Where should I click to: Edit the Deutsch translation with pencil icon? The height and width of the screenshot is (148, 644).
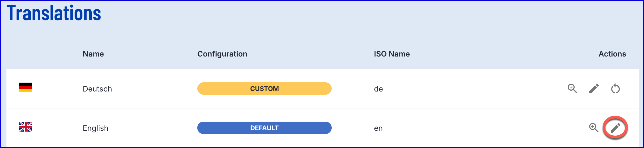pos(594,89)
